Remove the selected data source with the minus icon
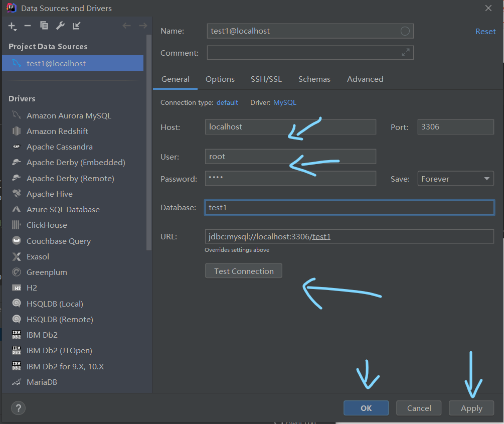Image resolution: width=504 pixels, height=424 pixels. (x=28, y=26)
